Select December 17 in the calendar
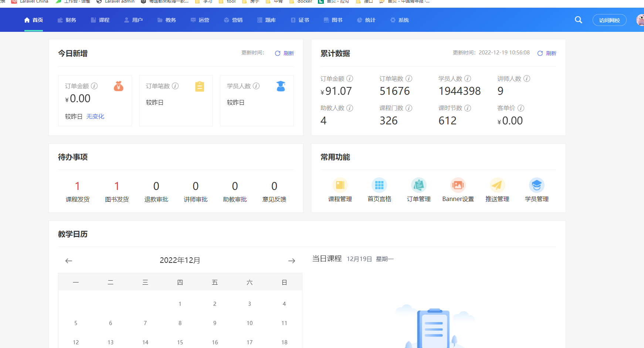The height and width of the screenshot is (348, 644). point(250,342)
